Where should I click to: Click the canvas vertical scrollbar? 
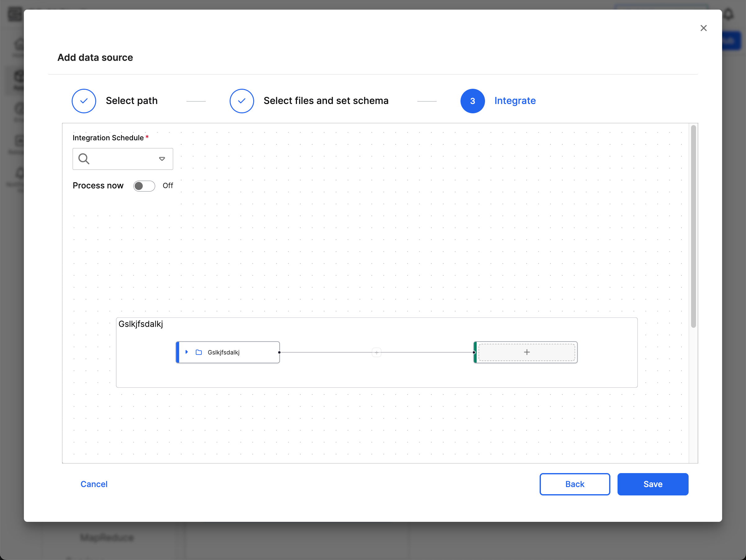pyautogui.click(x=693, y=226)
